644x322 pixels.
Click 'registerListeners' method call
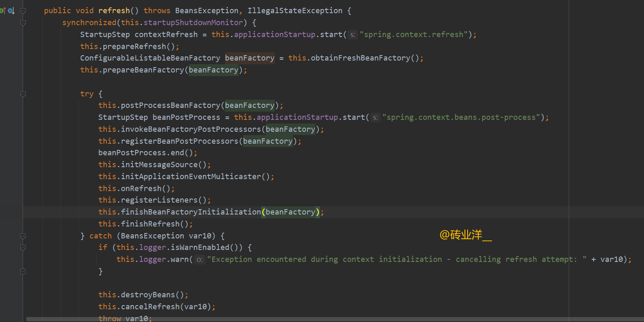pos(159,200)
